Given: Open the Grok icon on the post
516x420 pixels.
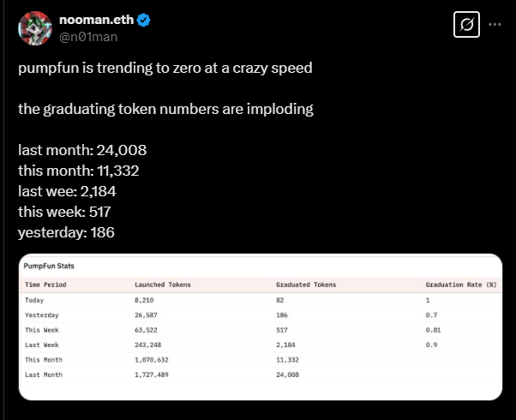Looking at the screenshot, I should tap(465, 27).
